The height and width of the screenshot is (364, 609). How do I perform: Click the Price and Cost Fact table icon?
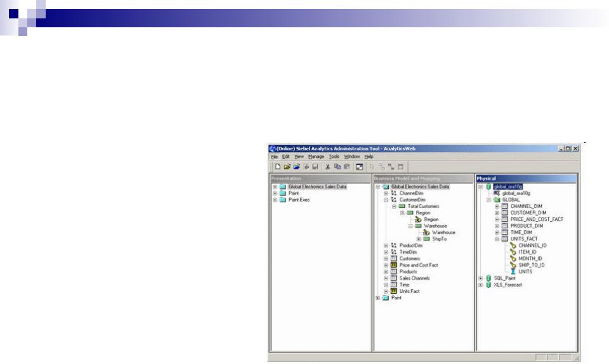click(394, 265)
